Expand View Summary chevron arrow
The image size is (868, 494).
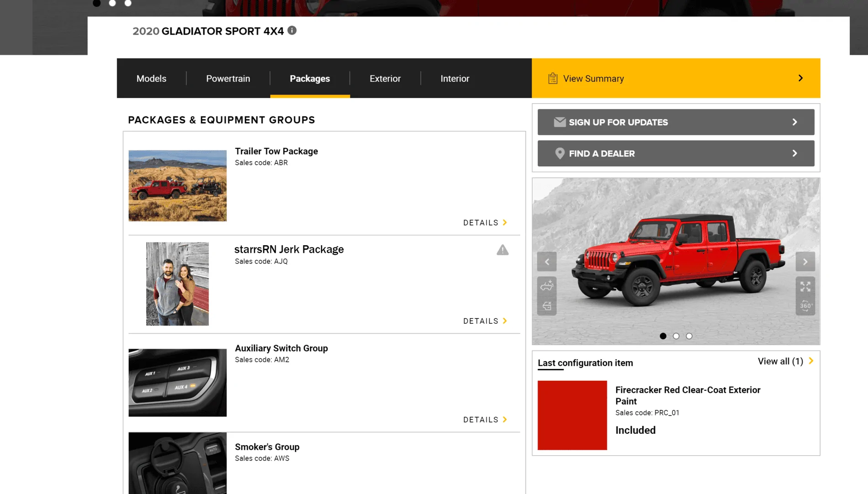pos(800,78)
